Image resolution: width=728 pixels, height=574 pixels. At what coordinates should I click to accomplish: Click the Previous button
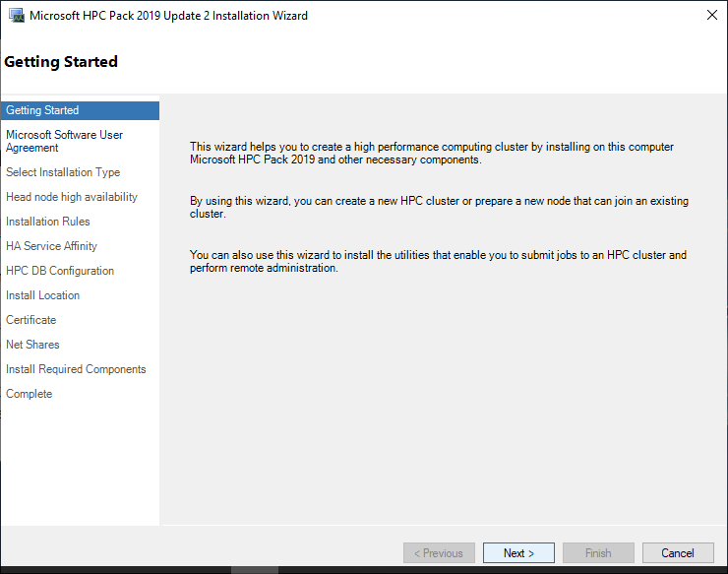coord(439,553)
